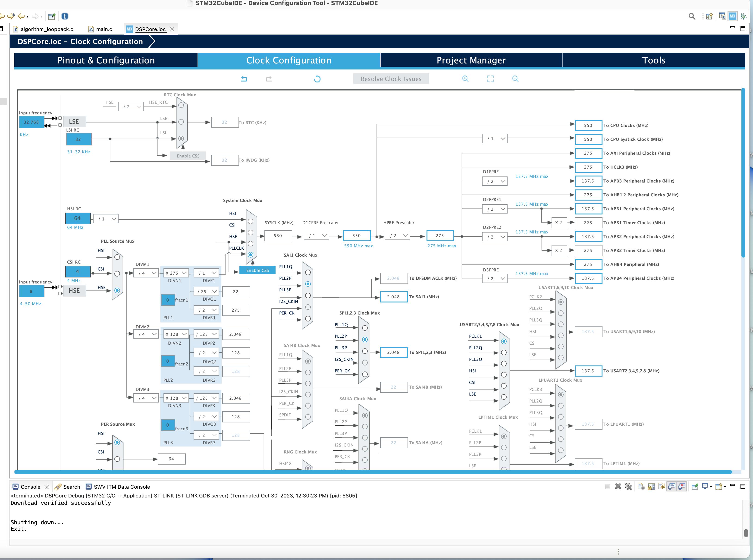Expand the HPRE prescaler dropdown

click(397, 235)
